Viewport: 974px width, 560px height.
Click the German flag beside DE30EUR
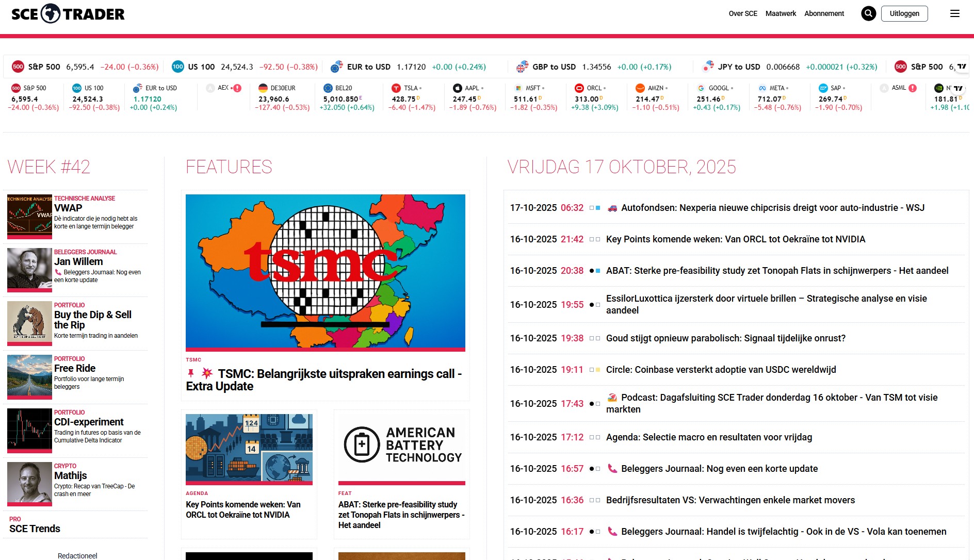tap(263, 88)
